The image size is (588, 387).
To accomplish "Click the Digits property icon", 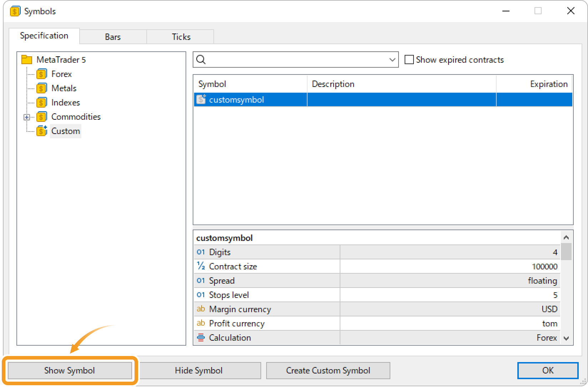I will pyautogui.click(x=201, y=252).
